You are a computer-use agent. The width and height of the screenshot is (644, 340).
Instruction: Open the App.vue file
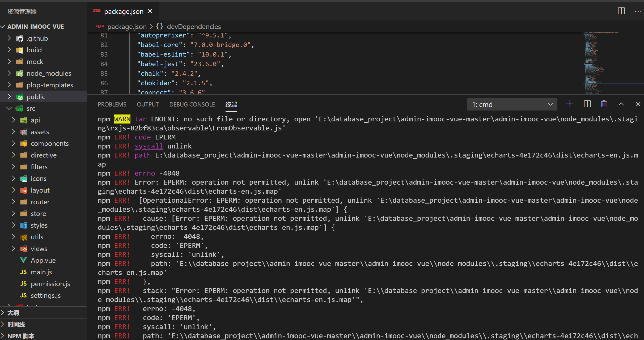coord(43,260)
